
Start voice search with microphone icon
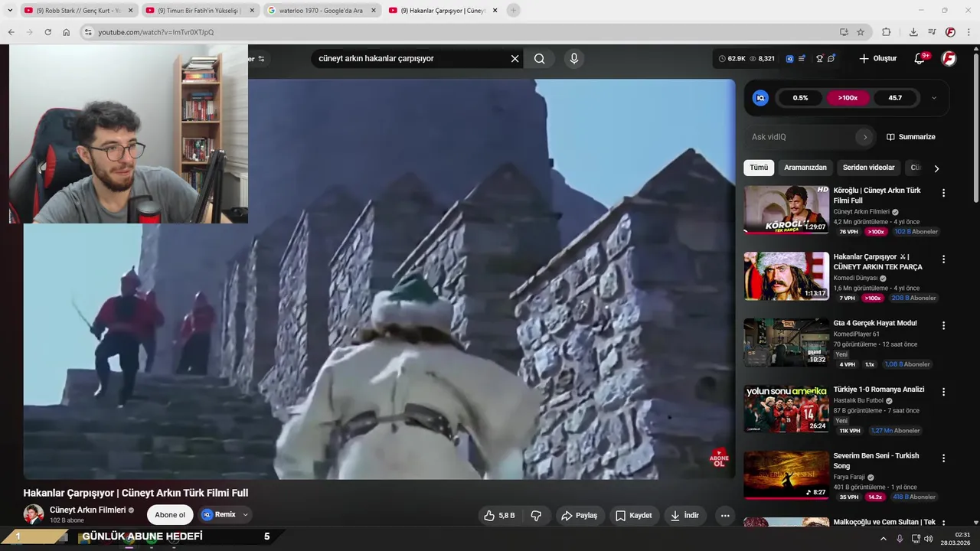[573, 59]
